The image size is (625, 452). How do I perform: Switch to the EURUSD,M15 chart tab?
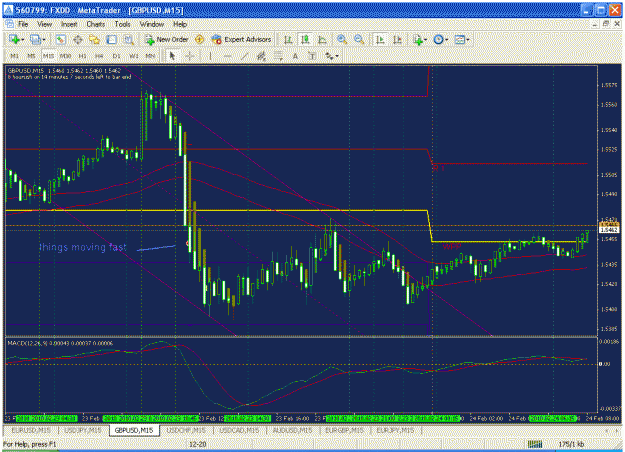tap(31, 430)
